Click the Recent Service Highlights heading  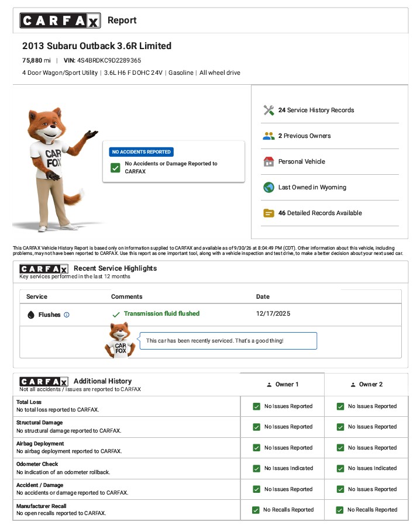pyautogui.click(x=115, y=268)
